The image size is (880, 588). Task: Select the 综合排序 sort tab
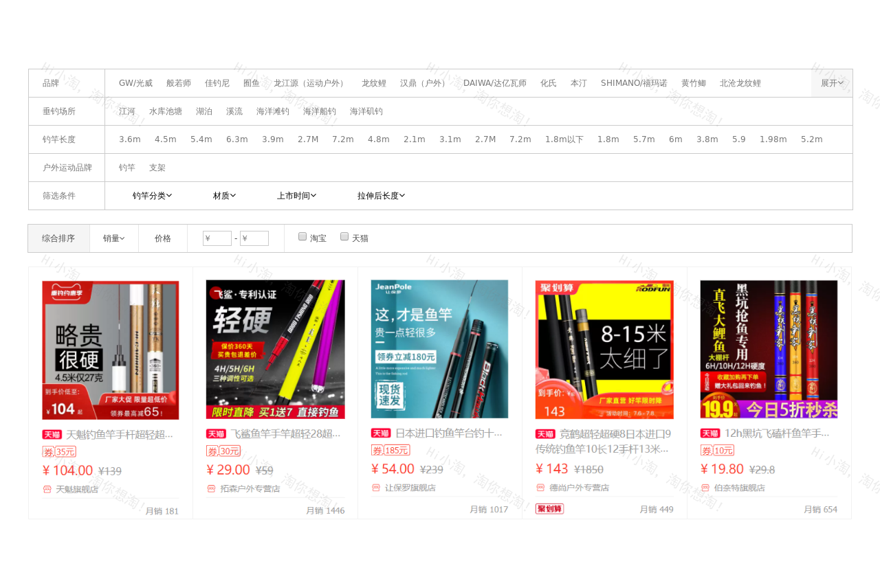point(58,238)
